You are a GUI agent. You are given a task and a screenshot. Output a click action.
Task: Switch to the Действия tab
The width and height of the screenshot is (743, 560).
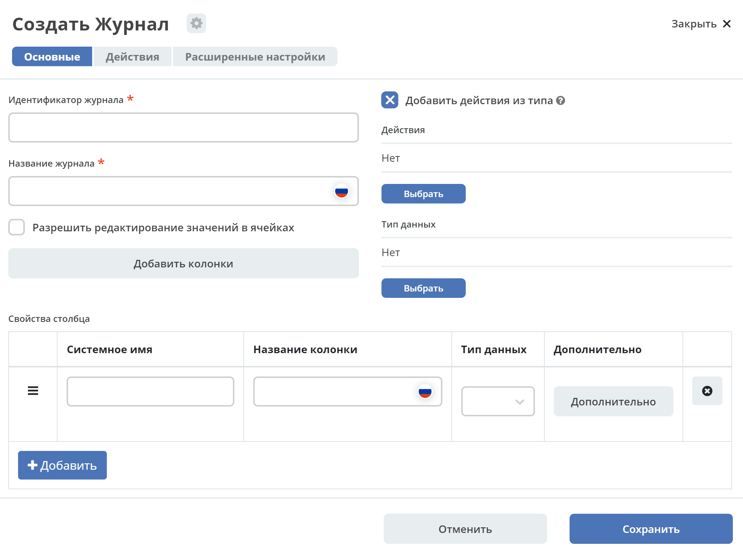(132, 56)
